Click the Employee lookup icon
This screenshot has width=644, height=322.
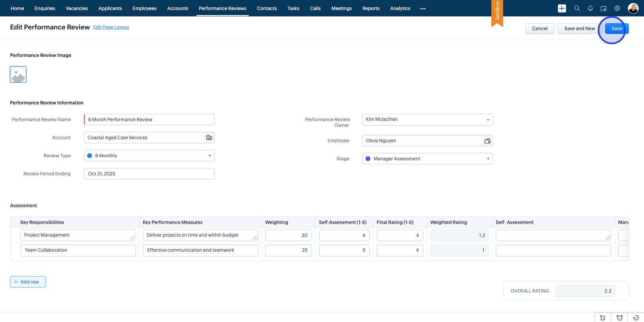click(487, 141)
